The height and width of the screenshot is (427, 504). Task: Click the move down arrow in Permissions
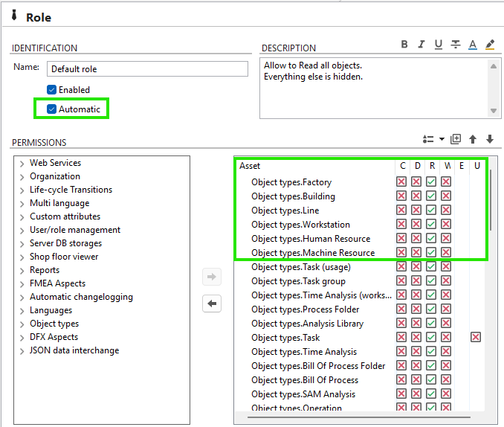tap(490, 139)
